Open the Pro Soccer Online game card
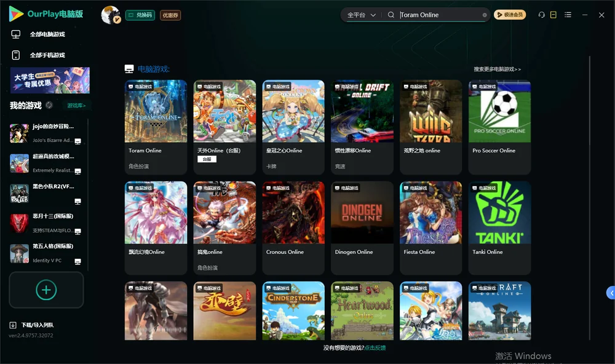 pyautogui.click(x=499, y=127)
